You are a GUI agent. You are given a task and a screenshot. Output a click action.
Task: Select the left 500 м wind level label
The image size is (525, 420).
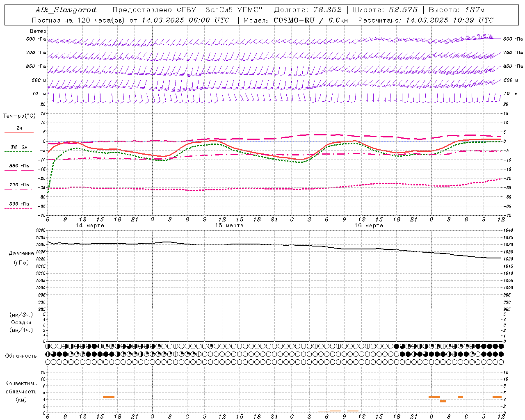[x=39, y=80]
